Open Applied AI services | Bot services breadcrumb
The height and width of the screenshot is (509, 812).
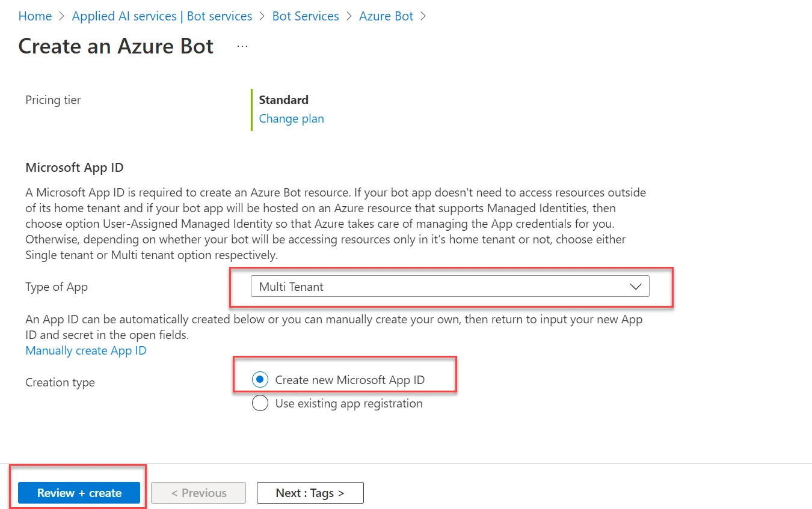pyautogui.click(x=162, y=16)
